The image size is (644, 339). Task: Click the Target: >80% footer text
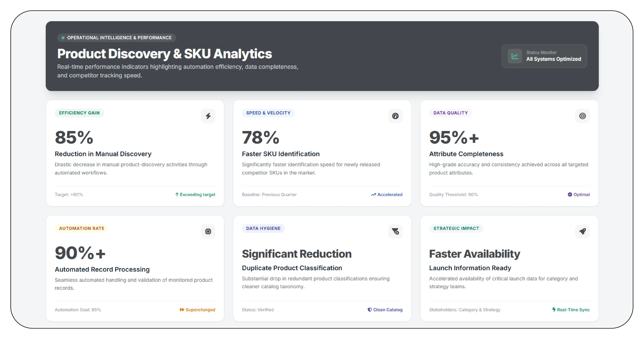coord(69,194)
